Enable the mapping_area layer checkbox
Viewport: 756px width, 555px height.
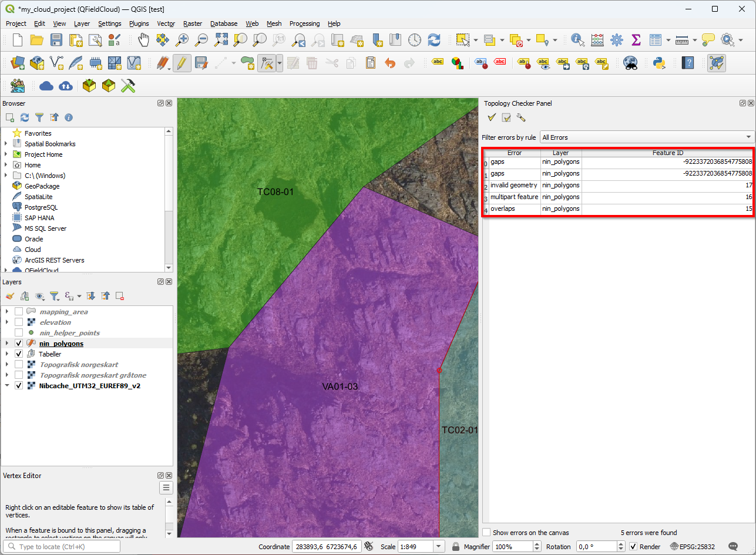19,312
